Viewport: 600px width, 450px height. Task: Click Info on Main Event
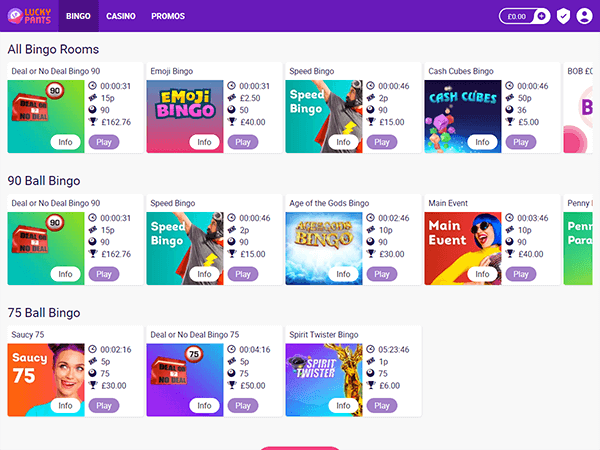click(x=482, y=274)
